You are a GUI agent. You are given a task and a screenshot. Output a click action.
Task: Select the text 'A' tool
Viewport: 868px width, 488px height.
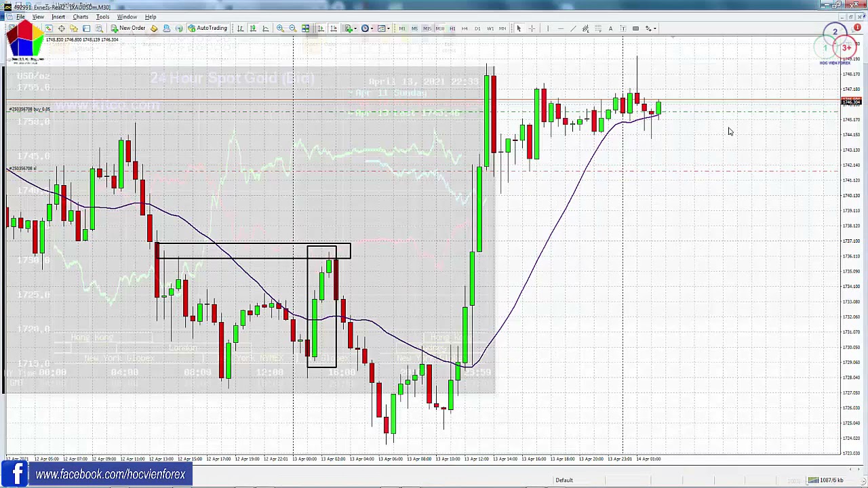(610, 28)
